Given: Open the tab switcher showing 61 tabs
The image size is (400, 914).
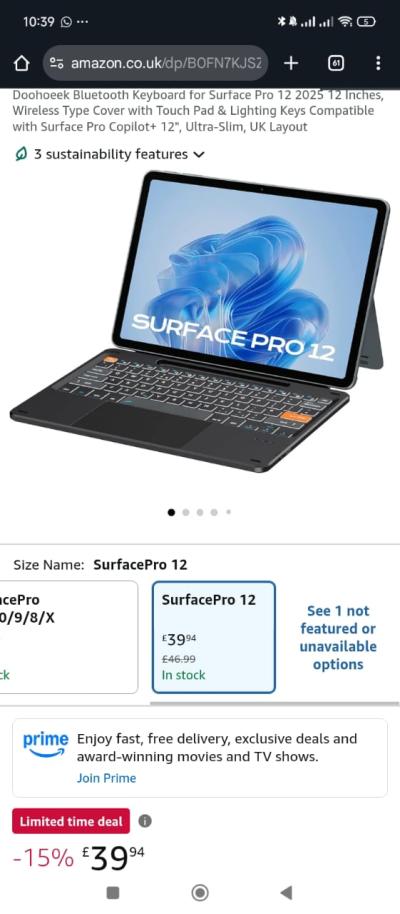Looking at the screenshot, I should point(336,63).
